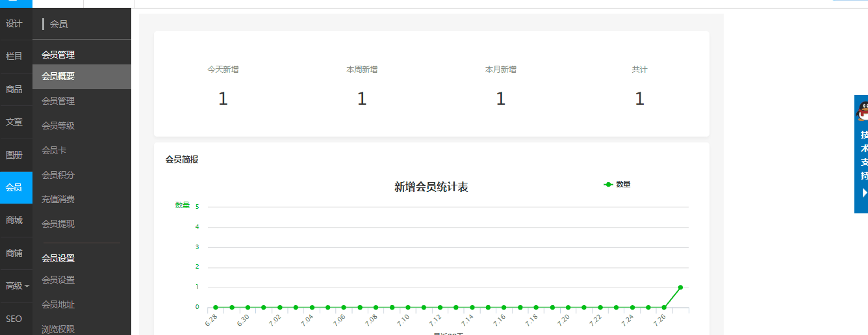
Task: Click the 共计 total count value
Action: [x=640, y=99]
